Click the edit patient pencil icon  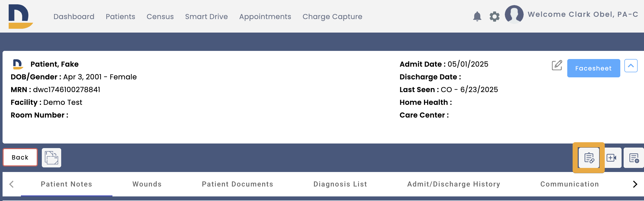coord(557,65)
